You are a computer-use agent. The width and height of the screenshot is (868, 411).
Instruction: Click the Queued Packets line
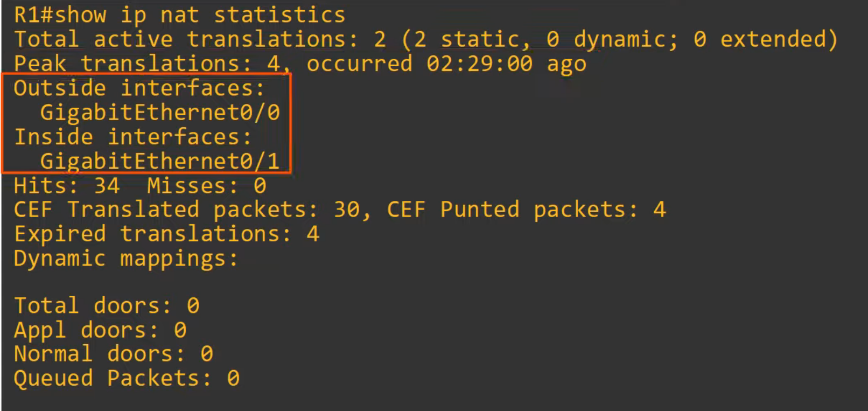127,378
